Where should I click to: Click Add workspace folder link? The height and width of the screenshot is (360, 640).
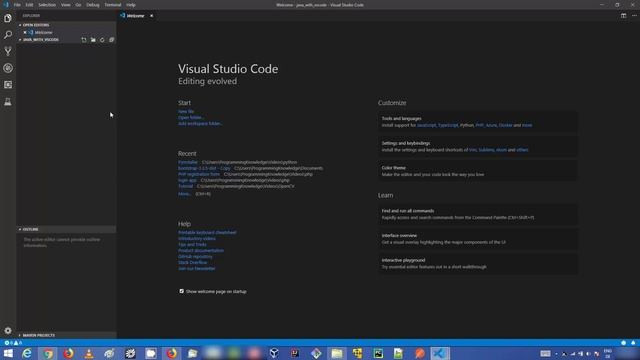point(200,124)
